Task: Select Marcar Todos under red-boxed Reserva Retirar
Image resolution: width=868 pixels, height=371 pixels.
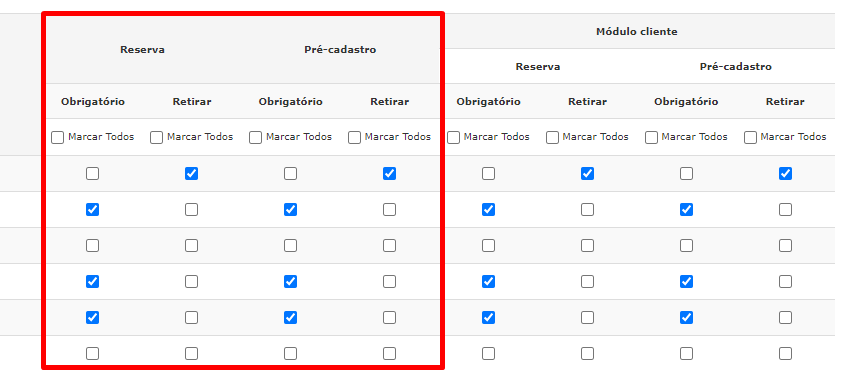Action: point(157,137)
